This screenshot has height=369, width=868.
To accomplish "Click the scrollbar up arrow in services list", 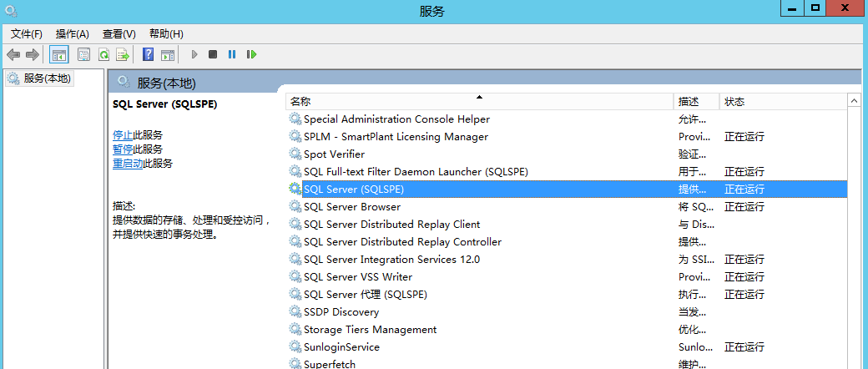I will (x=854, y=102).
